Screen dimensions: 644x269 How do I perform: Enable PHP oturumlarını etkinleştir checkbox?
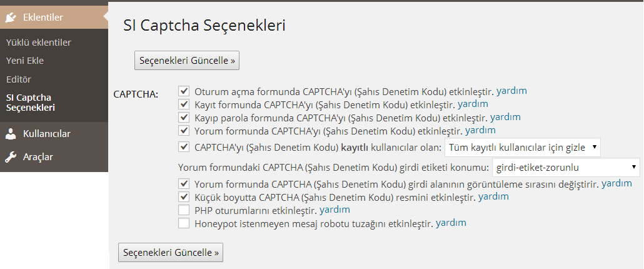184,210
